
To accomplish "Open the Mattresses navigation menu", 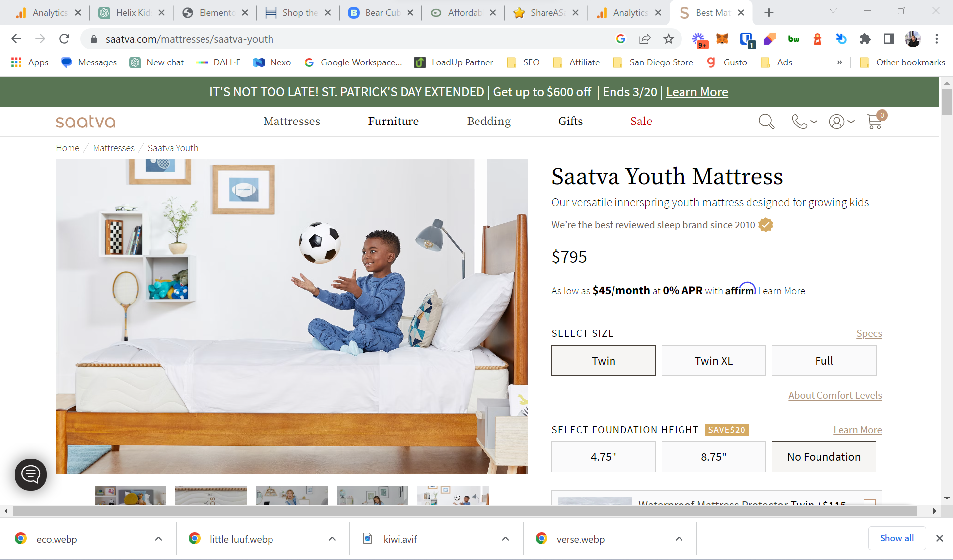I will 292,121.
